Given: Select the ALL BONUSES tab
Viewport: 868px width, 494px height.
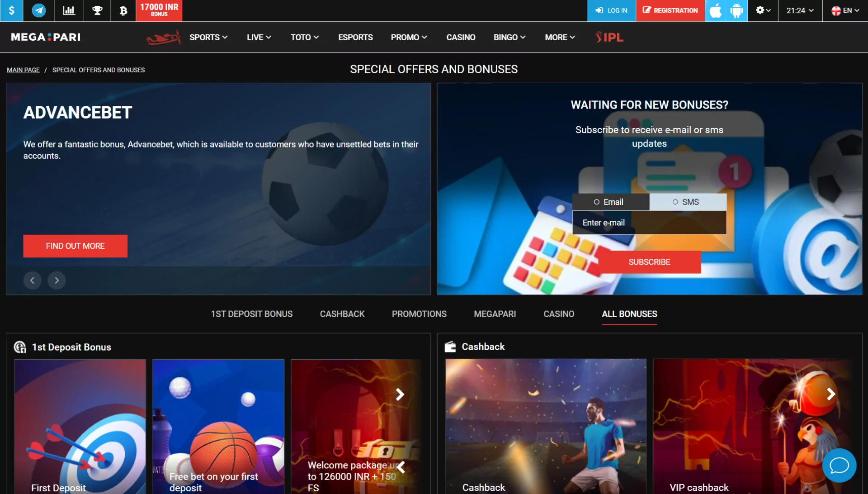Looking at the screenshot, I should click(x=629, y=314).
